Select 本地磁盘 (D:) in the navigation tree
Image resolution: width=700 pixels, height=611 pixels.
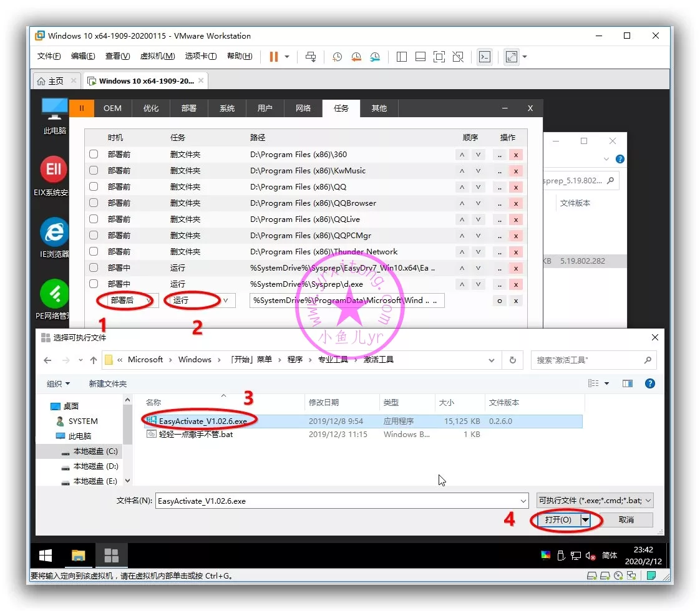pyautogui.click(x=95, y=466)
